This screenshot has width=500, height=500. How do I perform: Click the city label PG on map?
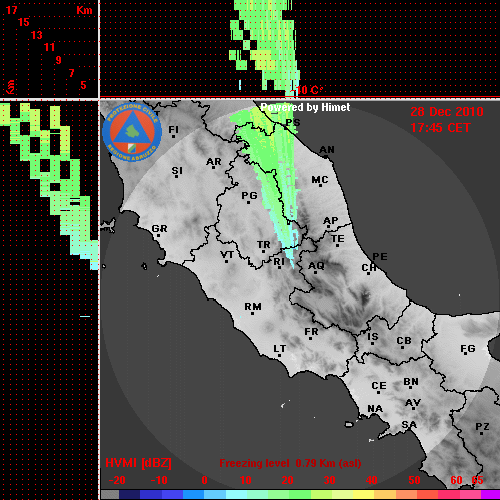pyautogui.click(x=249, y=195)
